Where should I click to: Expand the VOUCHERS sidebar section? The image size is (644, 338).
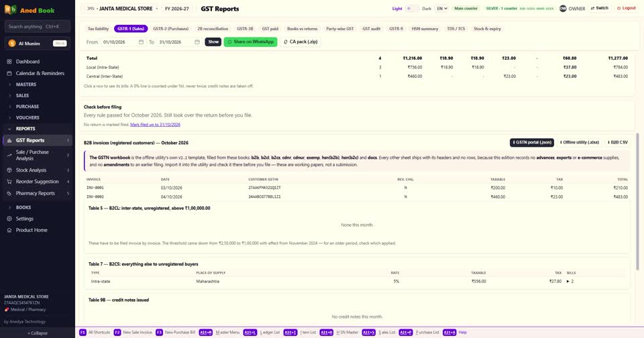[x=37, y=117]
